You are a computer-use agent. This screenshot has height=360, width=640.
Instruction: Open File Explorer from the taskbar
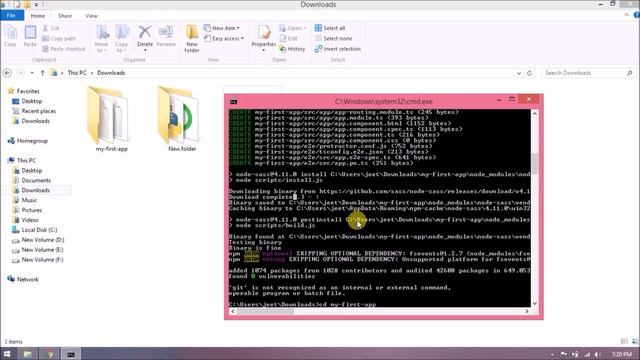click(28, 354)
